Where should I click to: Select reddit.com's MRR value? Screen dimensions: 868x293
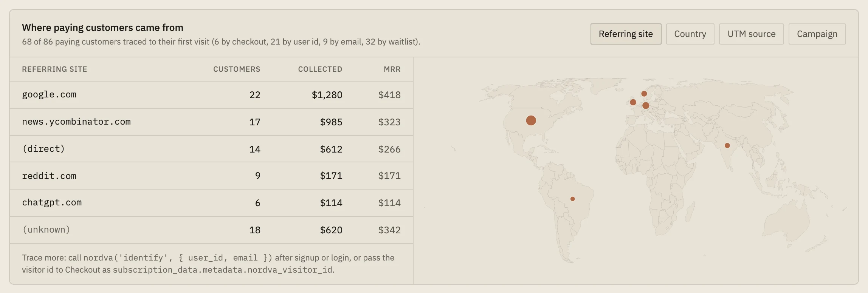[x=389, y=176]
